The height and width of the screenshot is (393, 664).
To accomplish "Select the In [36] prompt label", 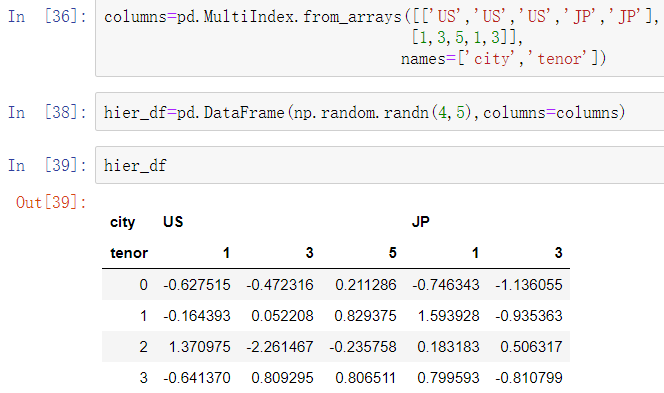I will pyautogui.click(x=47, y=17).
